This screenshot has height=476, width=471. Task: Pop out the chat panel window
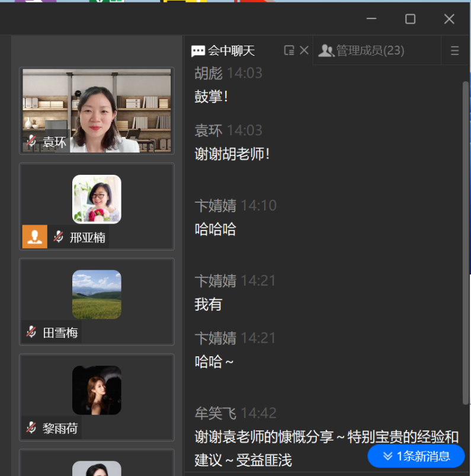click(x=289, y=50)
